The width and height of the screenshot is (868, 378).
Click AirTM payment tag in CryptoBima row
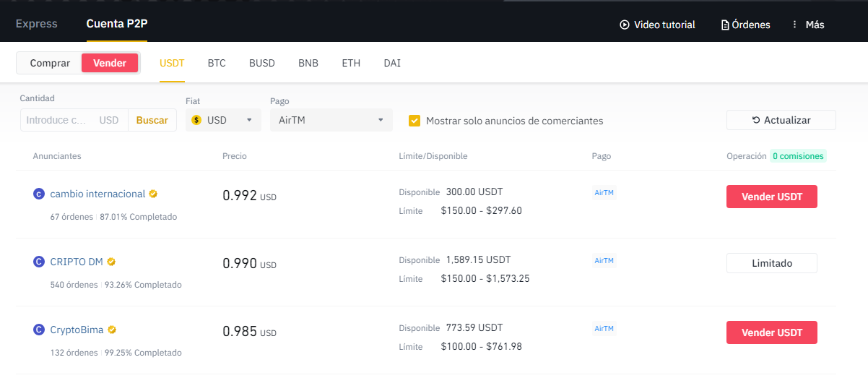tap(604, 328)
